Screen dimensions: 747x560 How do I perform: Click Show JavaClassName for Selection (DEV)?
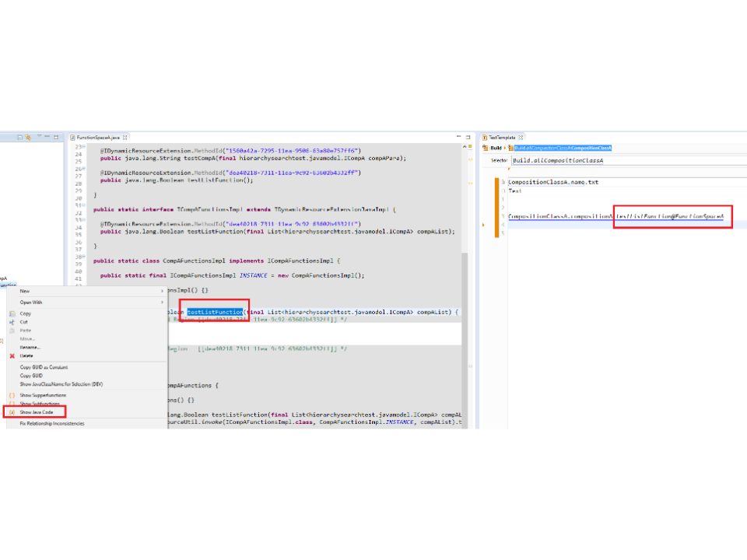[61, 384]
